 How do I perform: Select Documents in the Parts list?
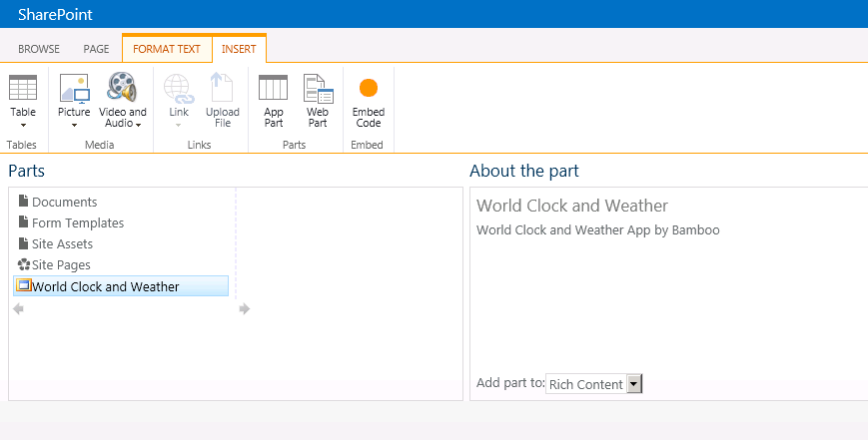click(65, 202)
